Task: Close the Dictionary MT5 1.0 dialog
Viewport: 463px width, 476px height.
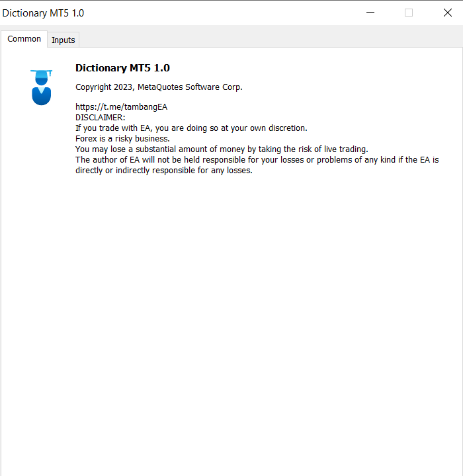Action: click(x=448, y=13)
